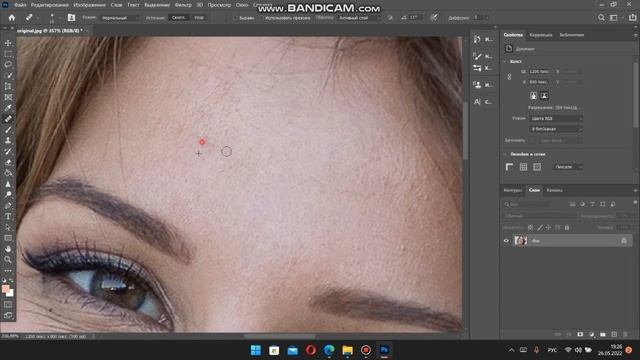Select the Hand tool
The width and height of the screenshot is (640, 360).
pos(8,249)
